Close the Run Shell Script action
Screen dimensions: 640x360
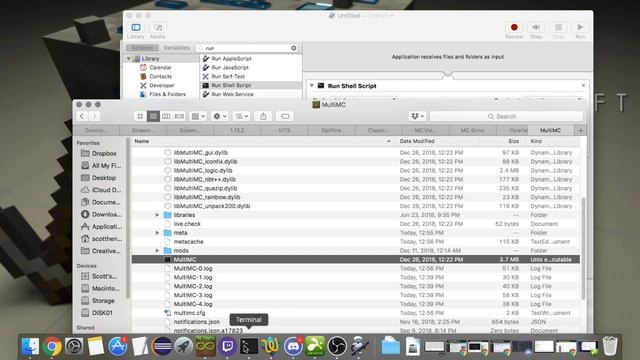(x=583, y=85)
